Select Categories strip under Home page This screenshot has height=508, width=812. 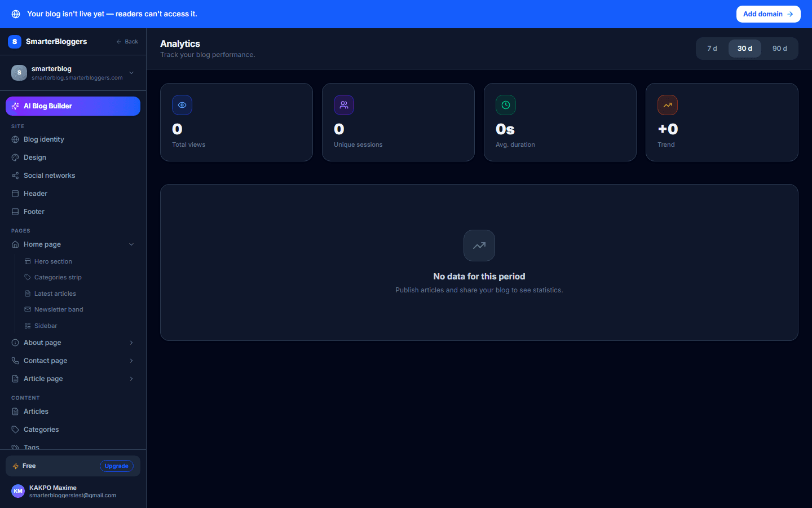click(79, 277)
